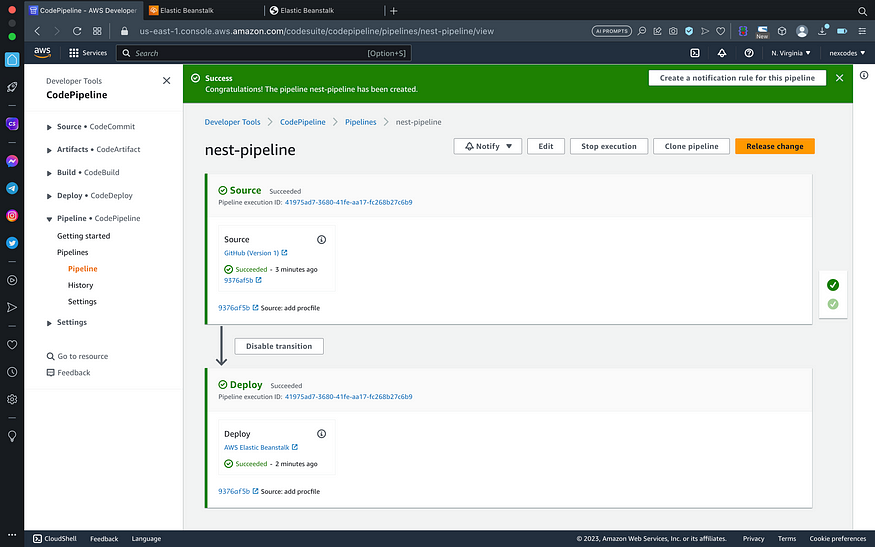
Task: Click browser search magnifier icon top right
Action: tap(862, 11)
